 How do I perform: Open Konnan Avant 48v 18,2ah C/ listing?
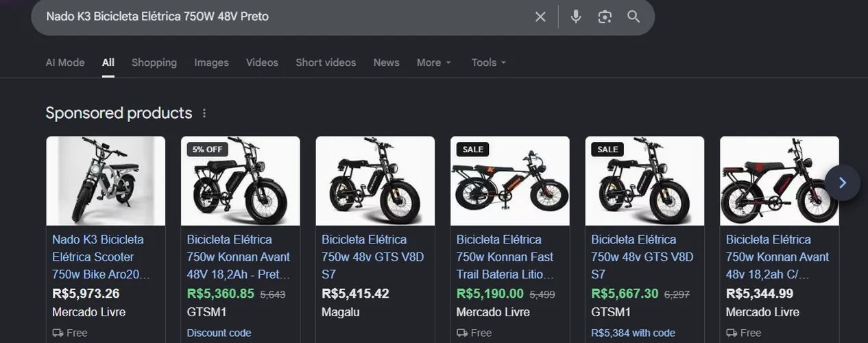click(x=777, y=257)
